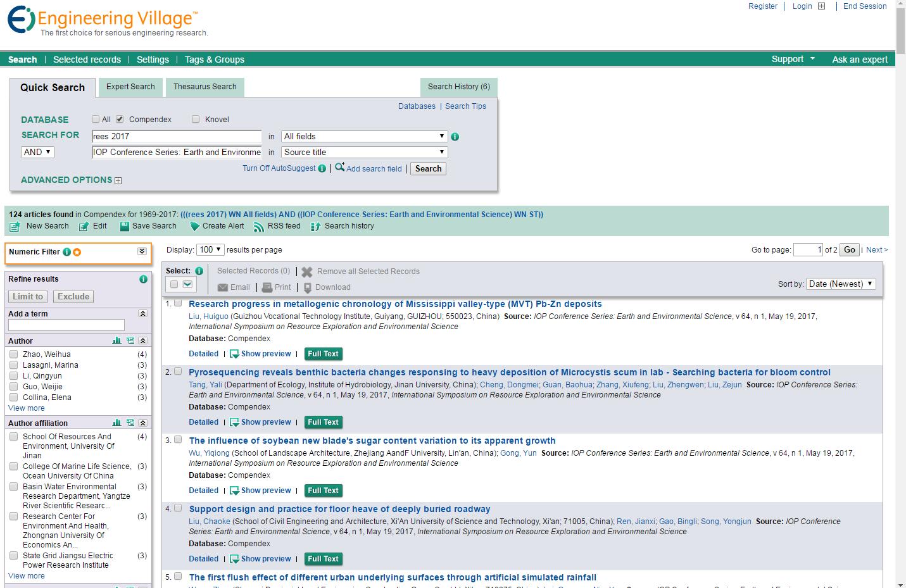Viewport: 906px width, 588px height.
Task: Click the Show preview icon for record 3
Action: coord(234,491)
